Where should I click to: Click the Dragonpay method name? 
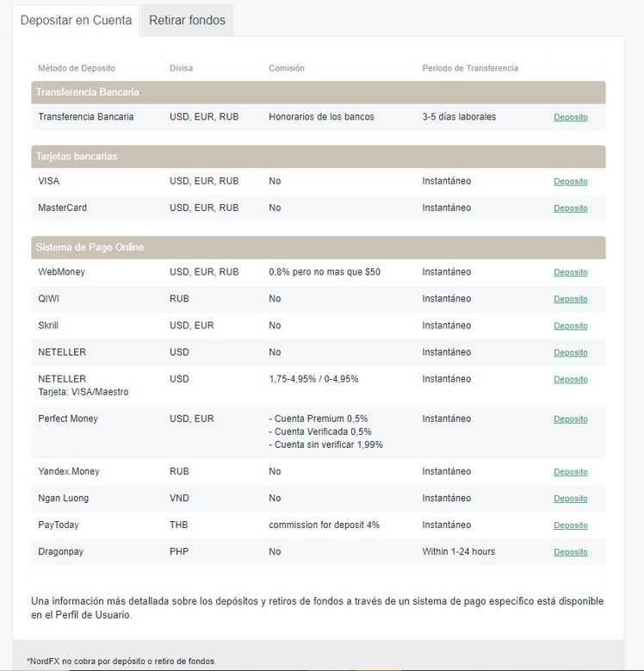pyautogui.click(x=61, y=551)
